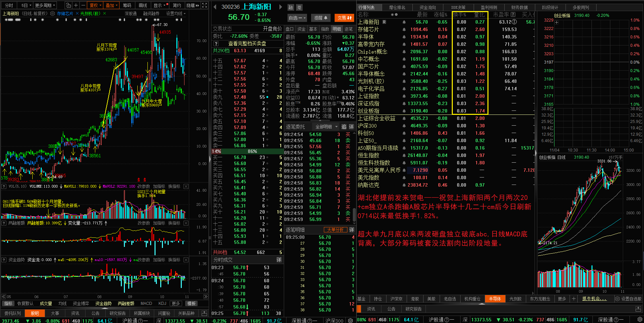Toggle the 指标 button below the chart

pyautogui.click(x=8, y=303)
